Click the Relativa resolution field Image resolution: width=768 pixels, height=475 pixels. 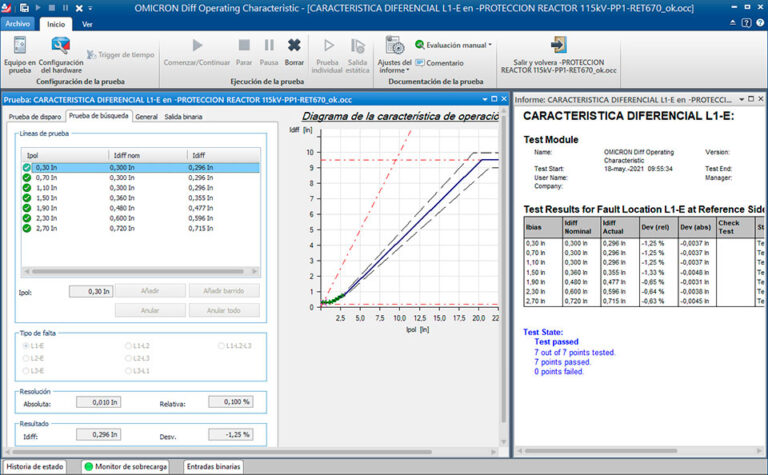(x=231, y=402)
